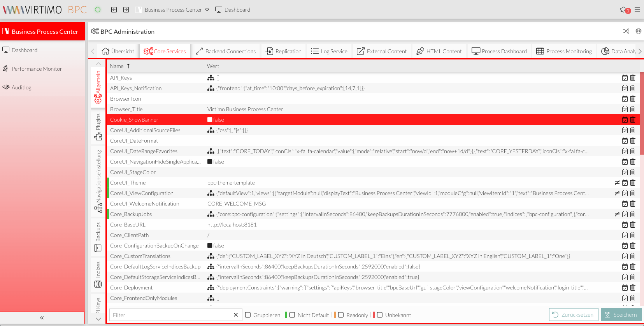Click into the Filter input field

(x=171, y=315)
